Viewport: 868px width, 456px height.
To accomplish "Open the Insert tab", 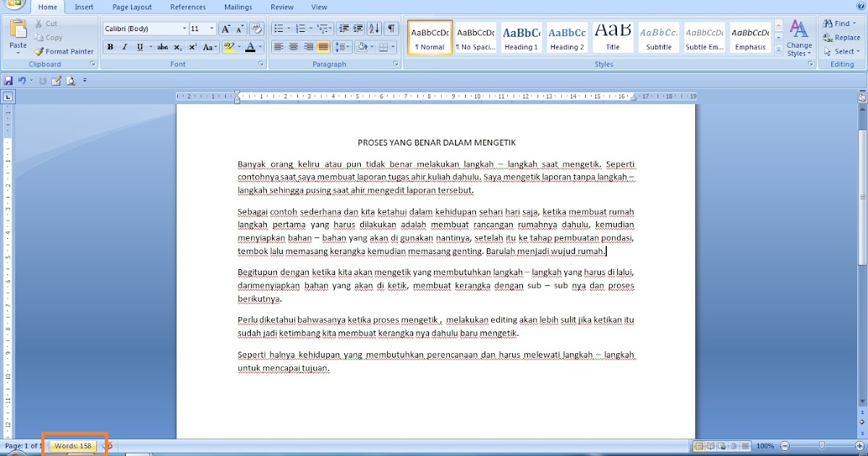I will point(84,7).
